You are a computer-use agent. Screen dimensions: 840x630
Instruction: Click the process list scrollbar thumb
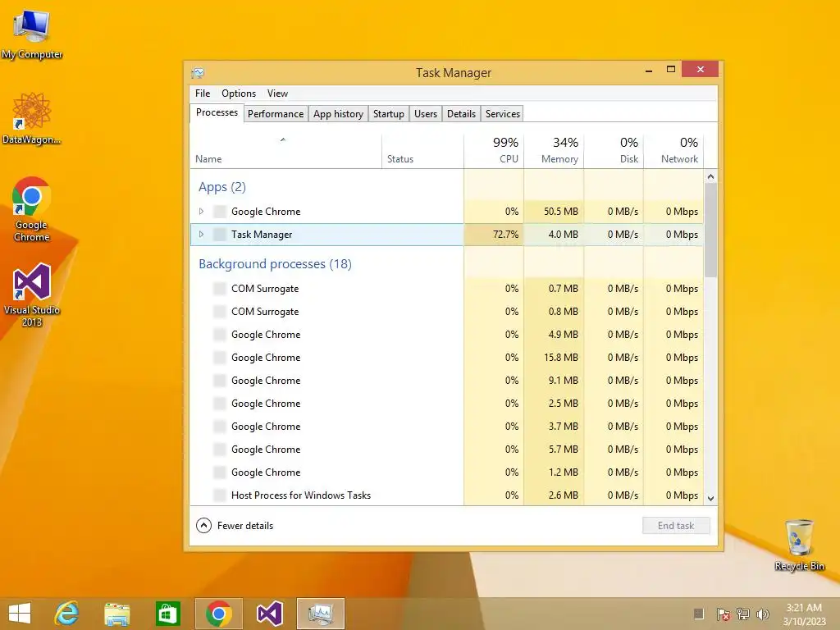(x=710, y=231)
